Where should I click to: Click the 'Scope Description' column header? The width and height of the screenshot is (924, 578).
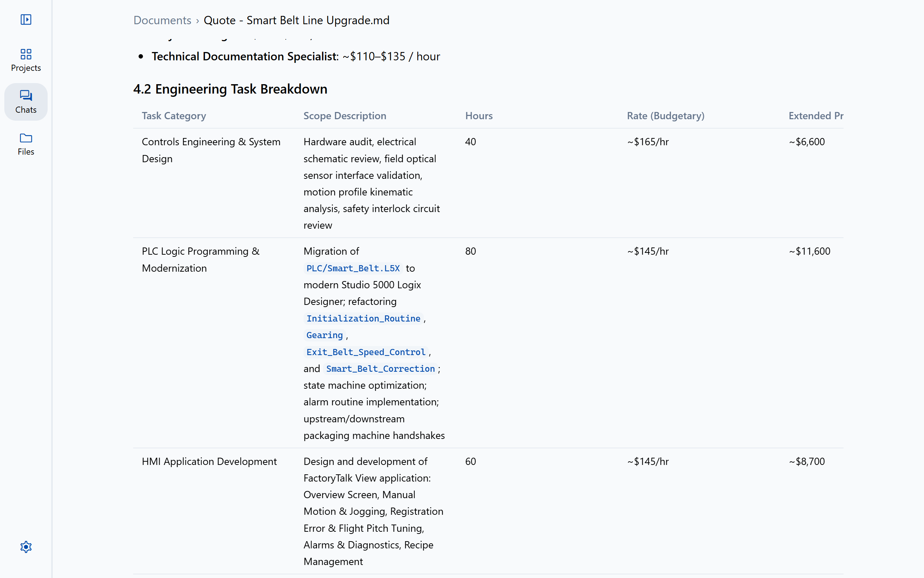[x=345, y=116]
